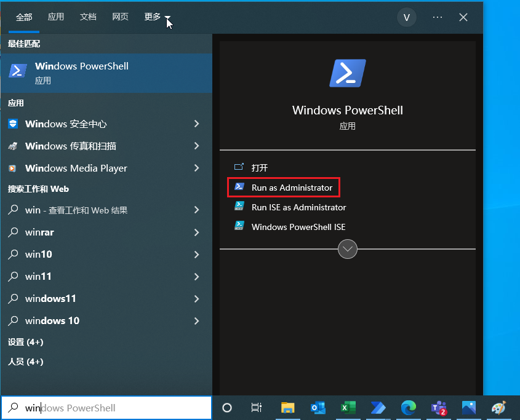Select the windows11 search suggestion
Screen dimensions: 520x420
click(x=106, y=299)
